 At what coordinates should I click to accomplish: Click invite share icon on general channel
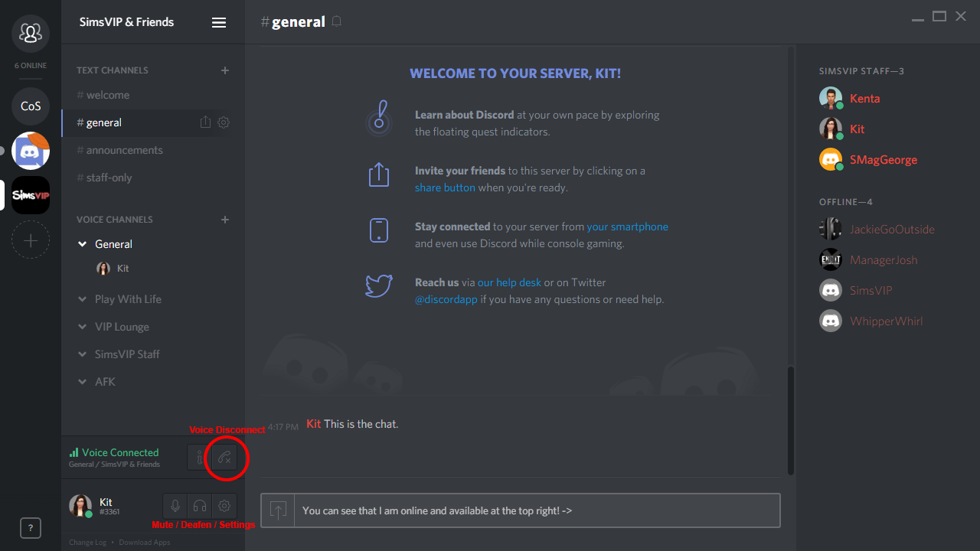click(x=205, y=122)
